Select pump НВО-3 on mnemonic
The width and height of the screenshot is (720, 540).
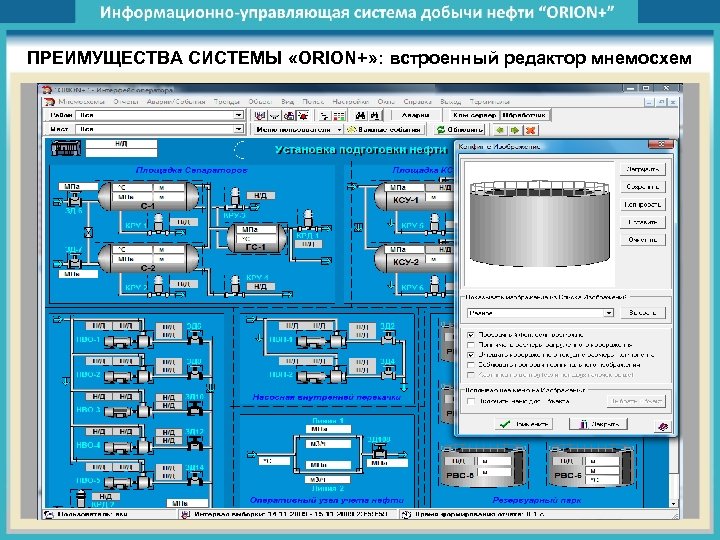click(129, 410)
